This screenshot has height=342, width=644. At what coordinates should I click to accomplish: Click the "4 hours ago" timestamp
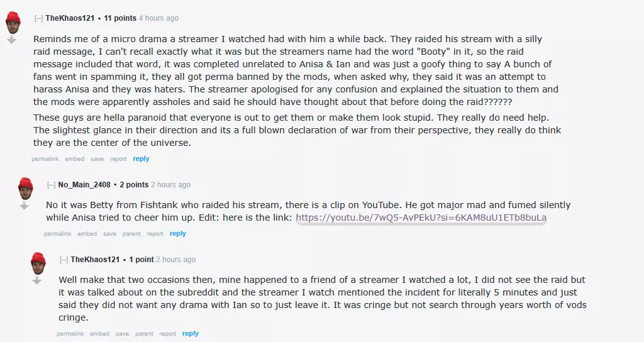coord(158,18)
